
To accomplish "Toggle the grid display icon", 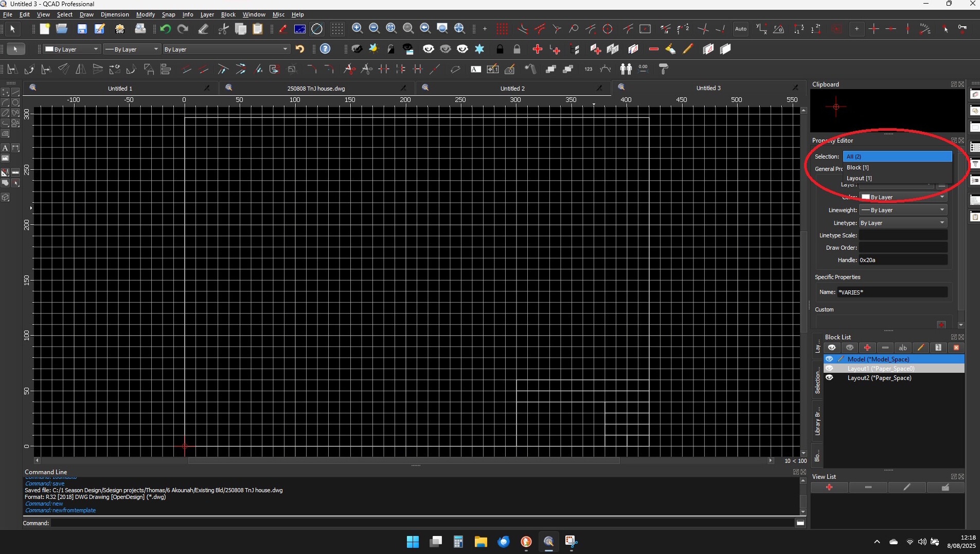I will [x=337, y=29].
